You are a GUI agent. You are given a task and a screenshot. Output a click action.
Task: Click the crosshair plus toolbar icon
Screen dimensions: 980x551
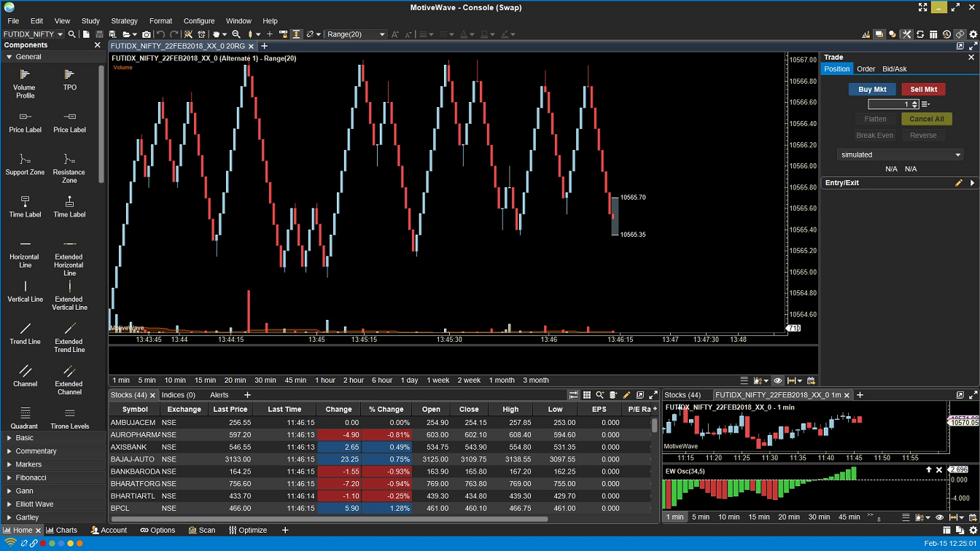point(269,34)
